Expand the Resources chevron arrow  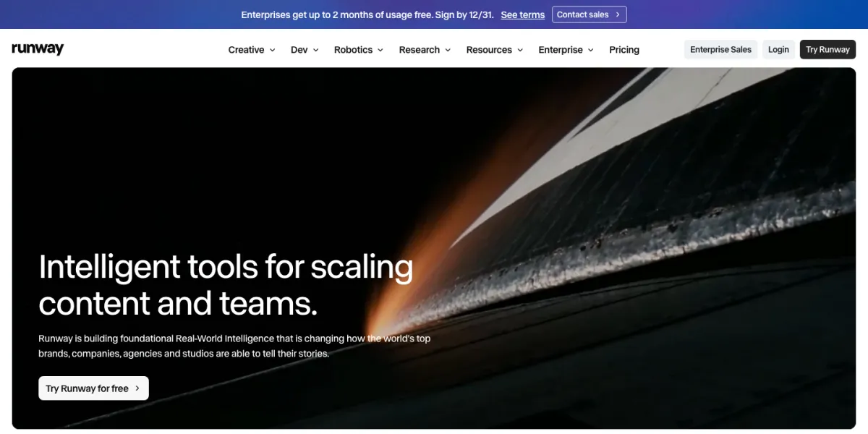coord(520,50)
